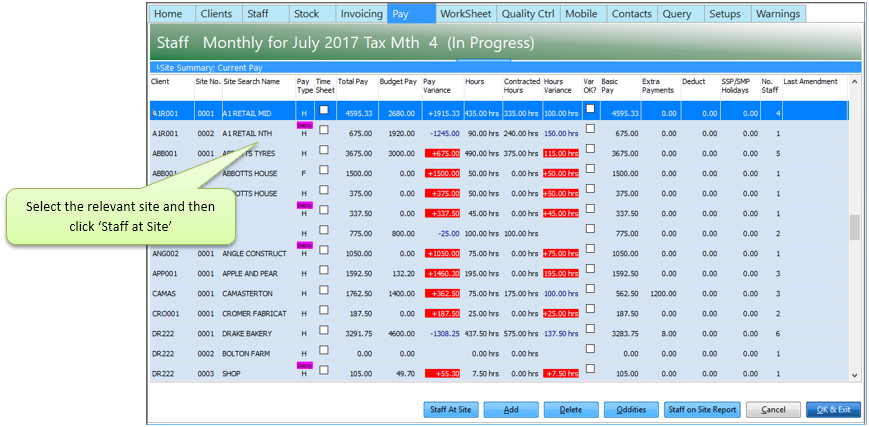Click the Oddity tag on A1 RETAIL NTH

(305, 125)
